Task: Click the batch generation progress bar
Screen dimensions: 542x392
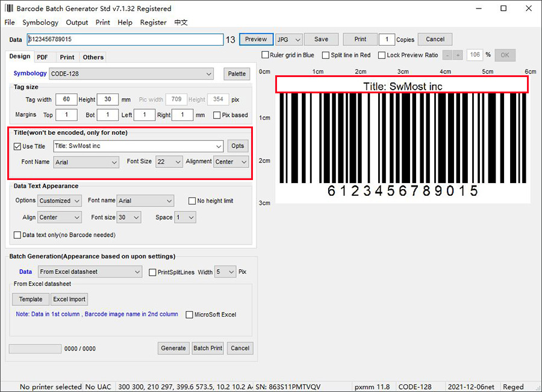Action: (35, 349)
